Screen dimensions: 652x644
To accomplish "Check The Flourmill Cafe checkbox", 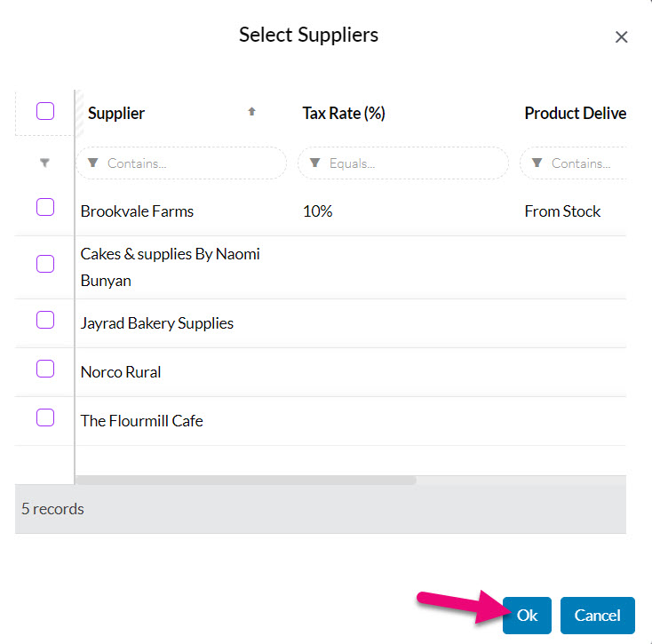I will [x=45, y=417].
